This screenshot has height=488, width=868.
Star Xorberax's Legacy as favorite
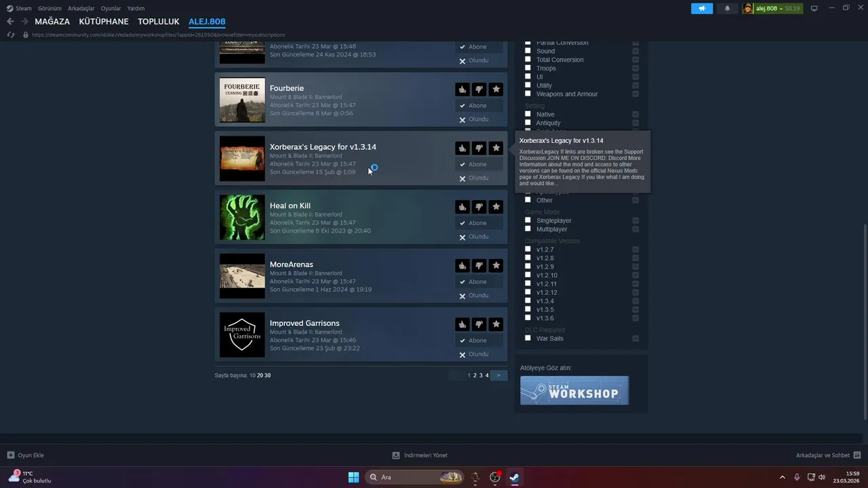click(x=496, y=148)
